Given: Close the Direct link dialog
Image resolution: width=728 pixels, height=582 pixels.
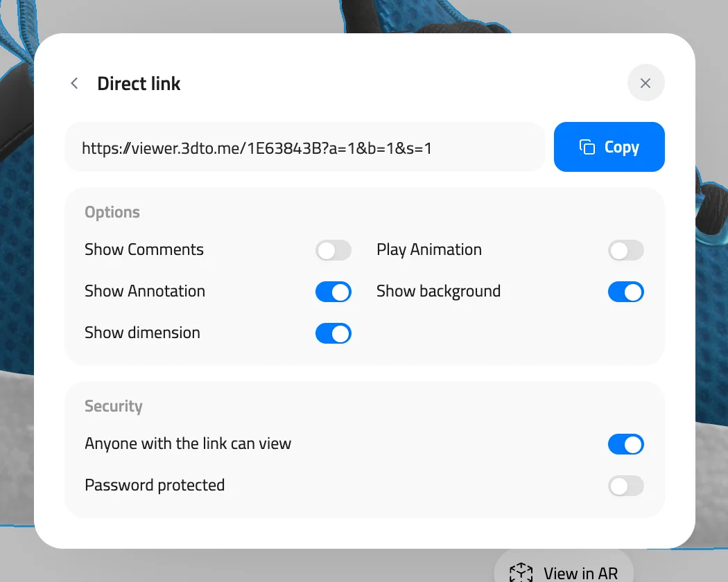Looking at the screenshot, I should pos(645,83).
